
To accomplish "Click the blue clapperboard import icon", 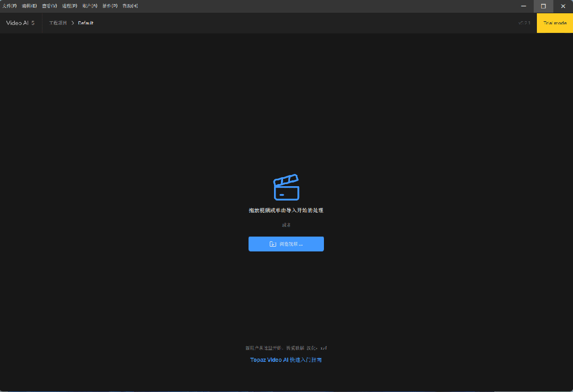I will (287, 187).
